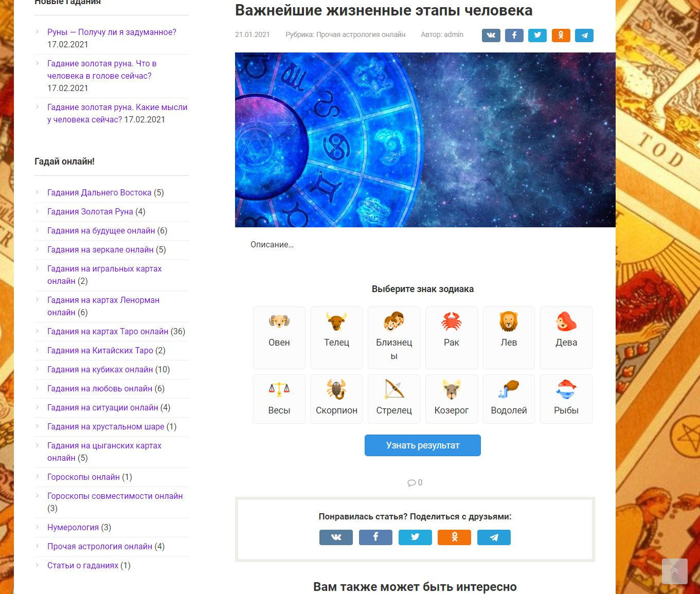700x594 pixels.
Task: Click the Twitter icon under the article title
Action: coord(537,35)
